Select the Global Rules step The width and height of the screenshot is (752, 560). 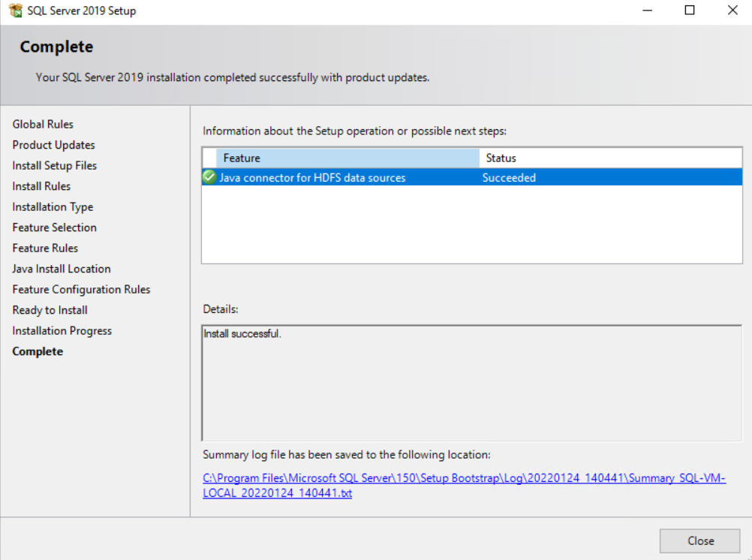point(43,125)
